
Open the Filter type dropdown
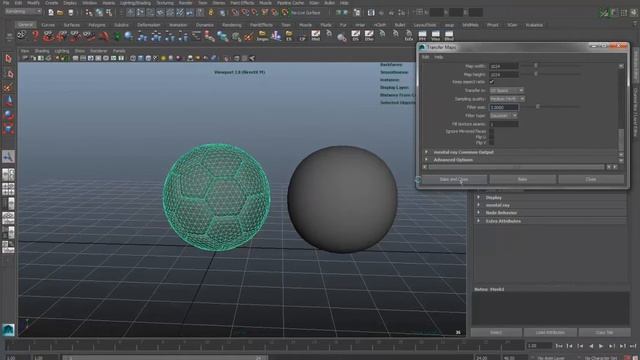click(x=504, y=116)
